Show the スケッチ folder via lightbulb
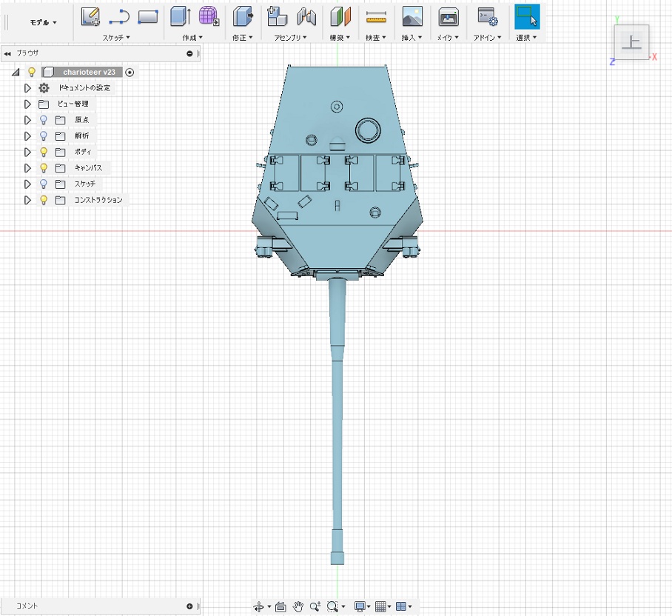The height and width of the screenshot is (616, 672). [44, 184]
